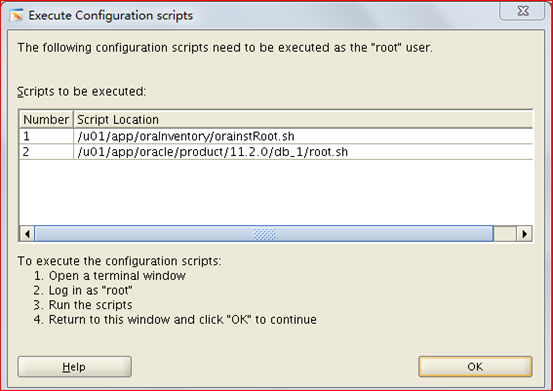Select row number 1 cell
Image resolution: width=553 pixels, height=391 pixels.
click(x=46, y=136)
